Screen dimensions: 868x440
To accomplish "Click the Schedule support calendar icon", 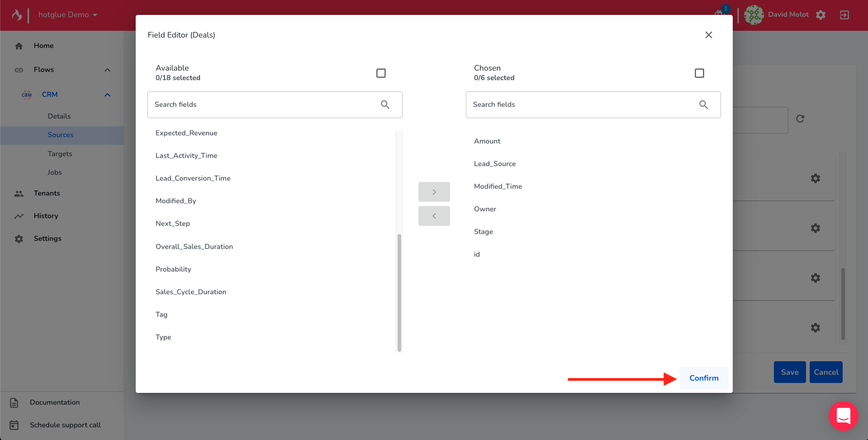I will click(x=14, y=425).
